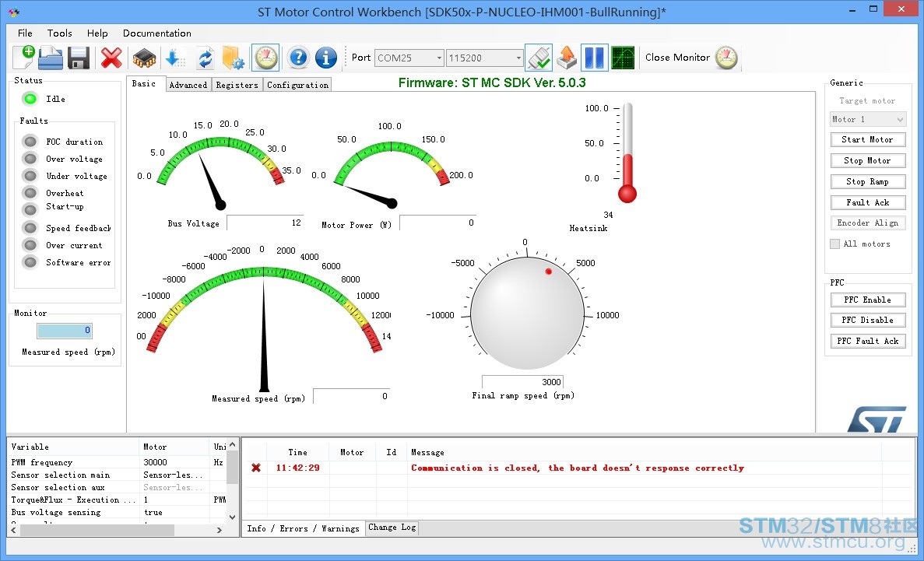Click the Encoder Align button
The width and height of the screenshot is (924, 561).
pos(867,223)
